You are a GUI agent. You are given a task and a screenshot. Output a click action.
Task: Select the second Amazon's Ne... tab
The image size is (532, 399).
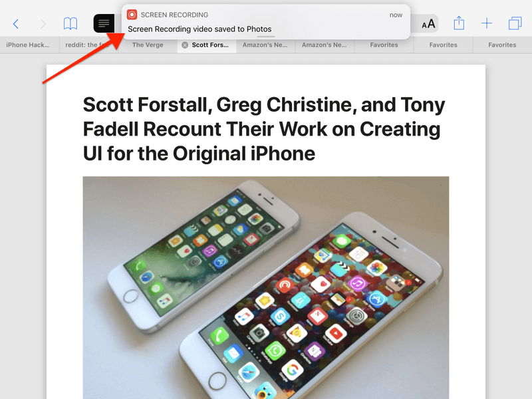325,45
